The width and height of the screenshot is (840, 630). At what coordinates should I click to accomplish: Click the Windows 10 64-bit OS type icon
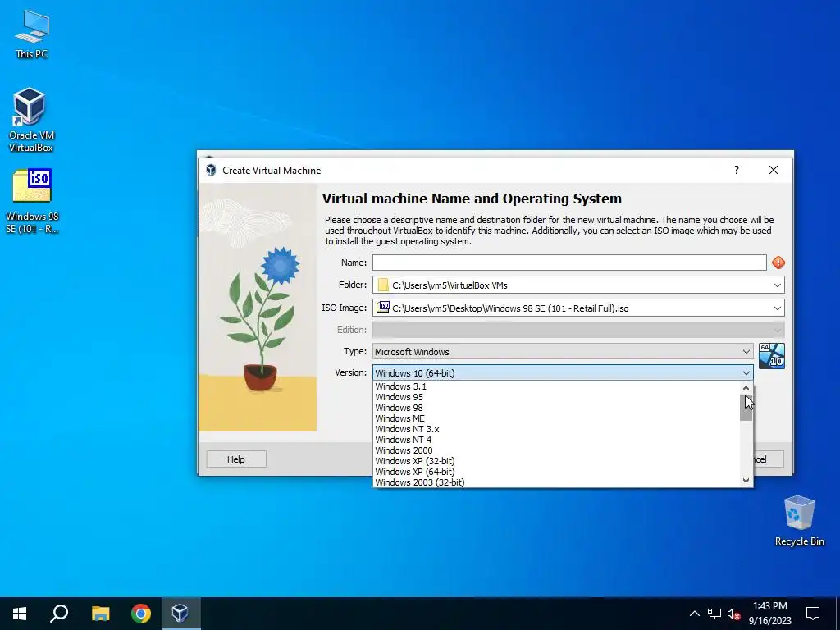point(771,356)
